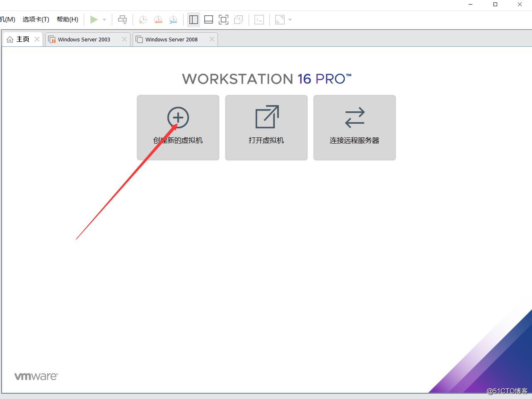The height and width of the screenshot is (399, 532).
Task: Close the Windows Server 2008 tab
Action: click(x=212, y=39)
